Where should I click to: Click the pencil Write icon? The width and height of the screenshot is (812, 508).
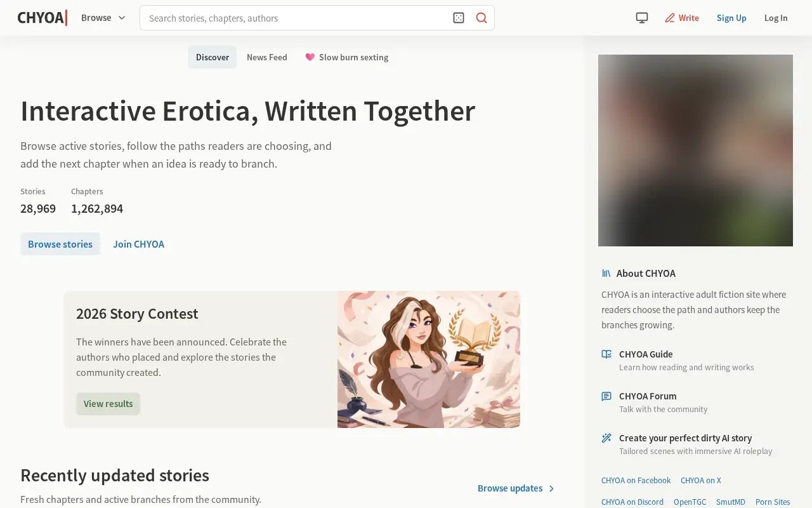point(670,18)
